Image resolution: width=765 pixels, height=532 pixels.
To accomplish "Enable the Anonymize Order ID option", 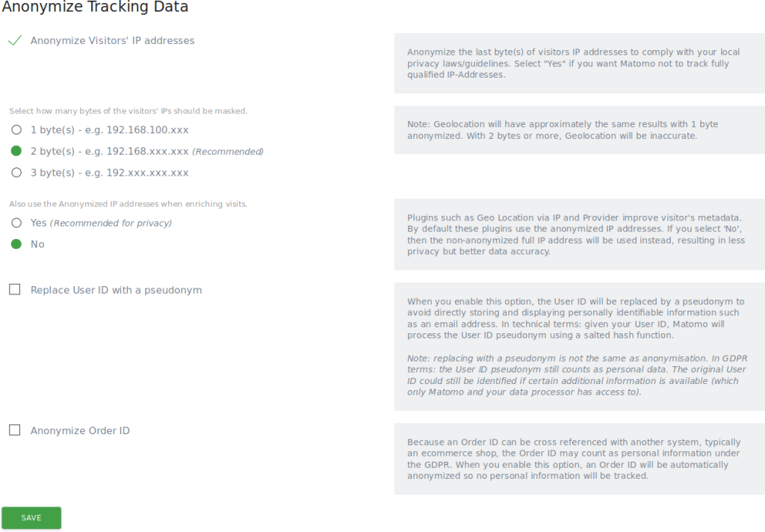I will click(x=14, y=430).
